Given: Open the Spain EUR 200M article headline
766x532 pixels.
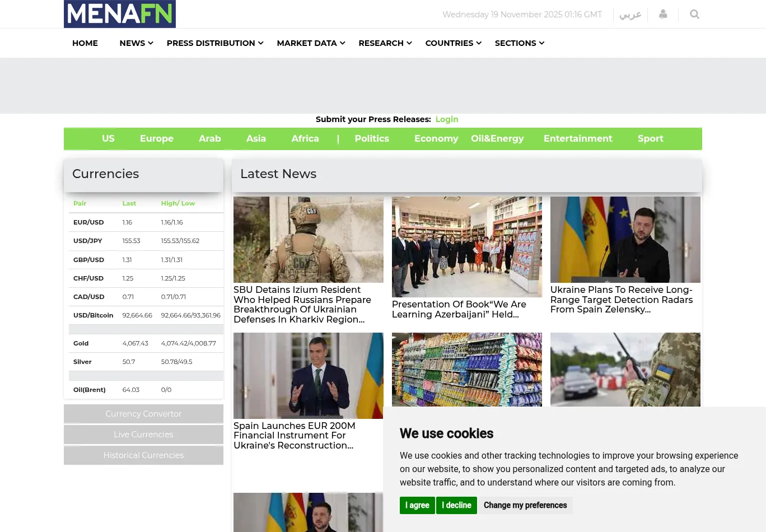Looking at the screenshot, I should click(x=295, y=436).
